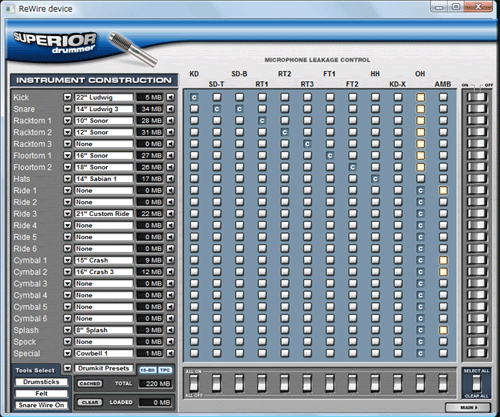
Task: Audition Splash using its speaker icon
Action: 171,330
